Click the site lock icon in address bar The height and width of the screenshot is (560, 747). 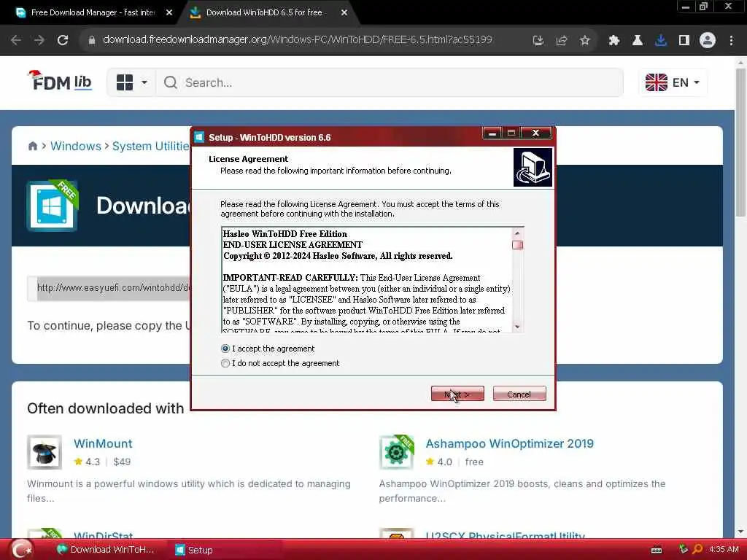[x=91, y=40]
